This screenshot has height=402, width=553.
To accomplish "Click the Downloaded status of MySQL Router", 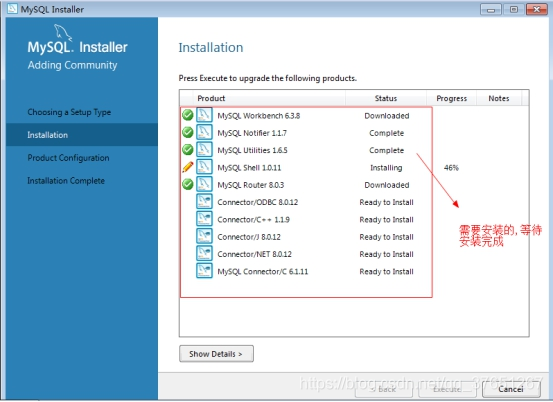I will [387, 185].
